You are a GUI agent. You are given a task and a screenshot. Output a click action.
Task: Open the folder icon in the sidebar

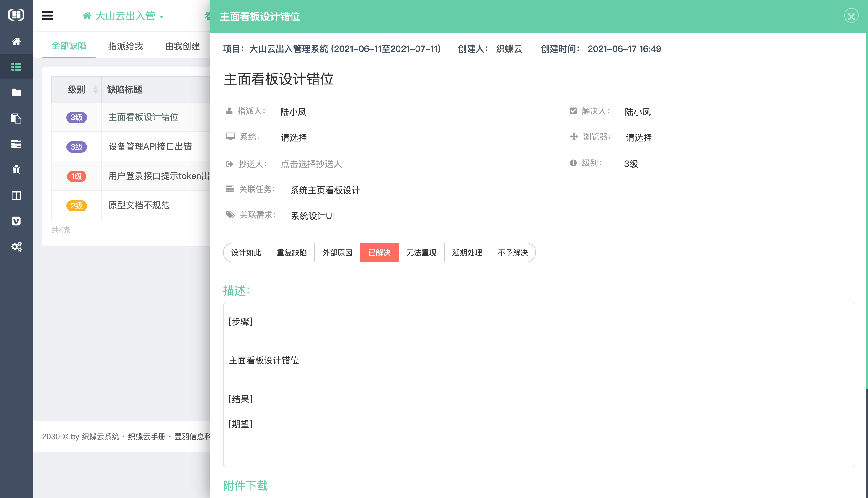click(16, 92)
